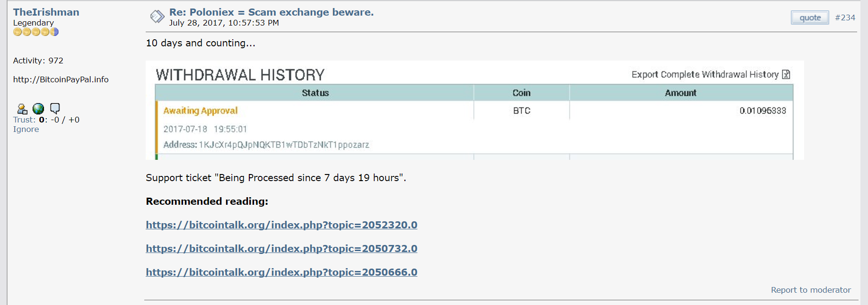
Task: Click the personal message speech bubble icon
Action: click(55, 109)
